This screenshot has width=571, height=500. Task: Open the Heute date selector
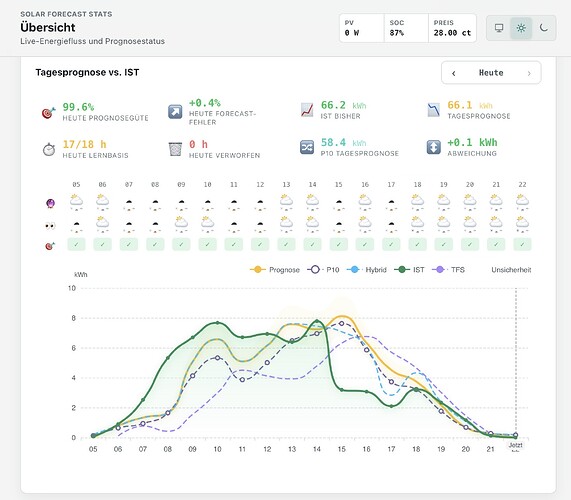(x=491, y=73)
